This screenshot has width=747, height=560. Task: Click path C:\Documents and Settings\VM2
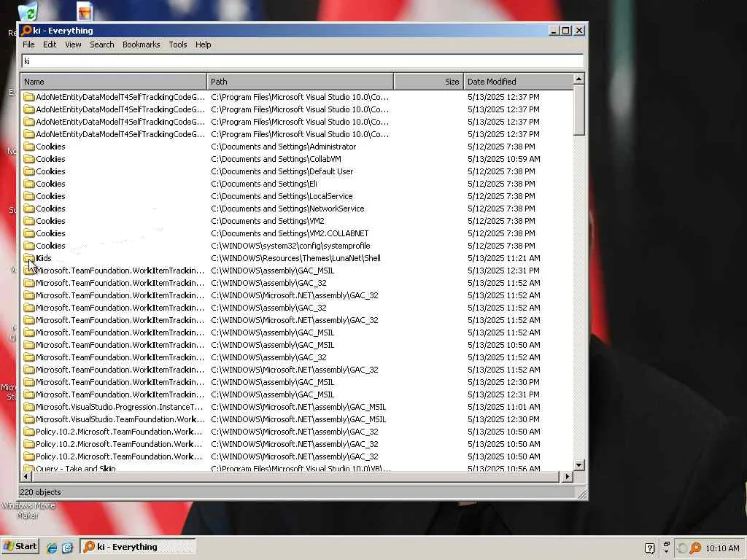point(267,221)
